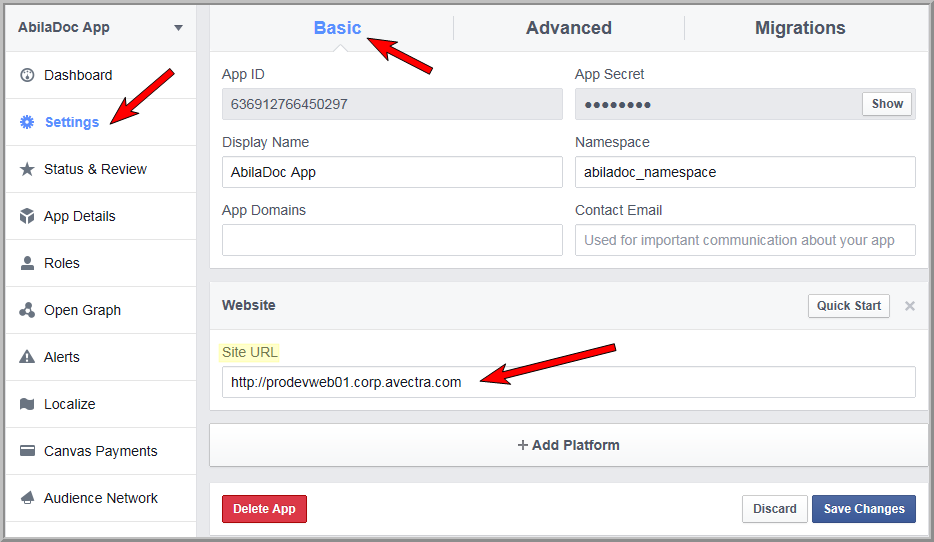The image size is (934, 542).
Task: Click the Roles person icon
Action: click(x=27, y=263)
